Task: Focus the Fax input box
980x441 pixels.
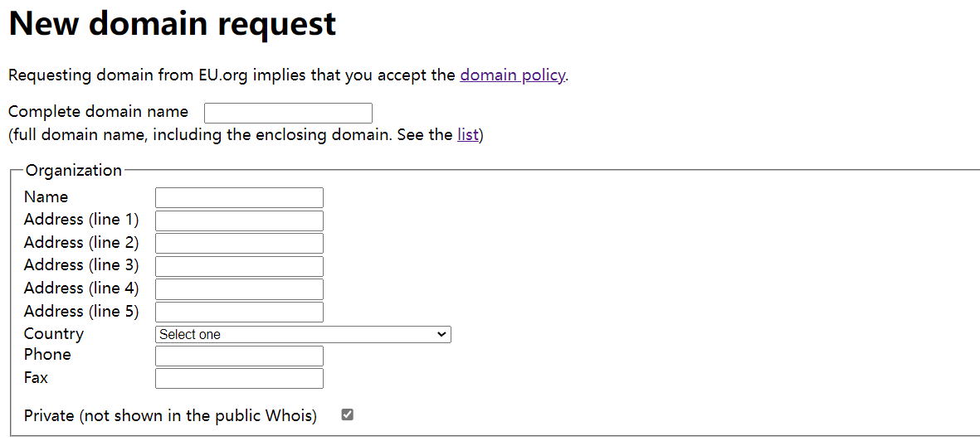Action: tap(239, 378)
